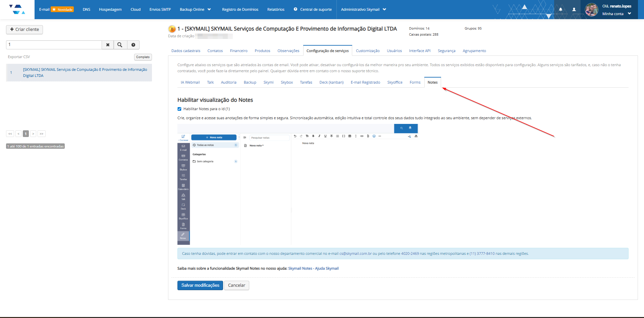Click the Criar cliente button
The image size is (644, 318).
point(24,30)
